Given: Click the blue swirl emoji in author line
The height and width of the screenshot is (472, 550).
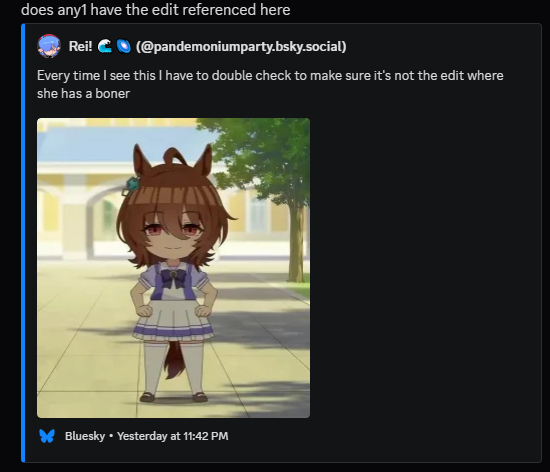Looking at the screenshot, I should [x=123, y=46].
